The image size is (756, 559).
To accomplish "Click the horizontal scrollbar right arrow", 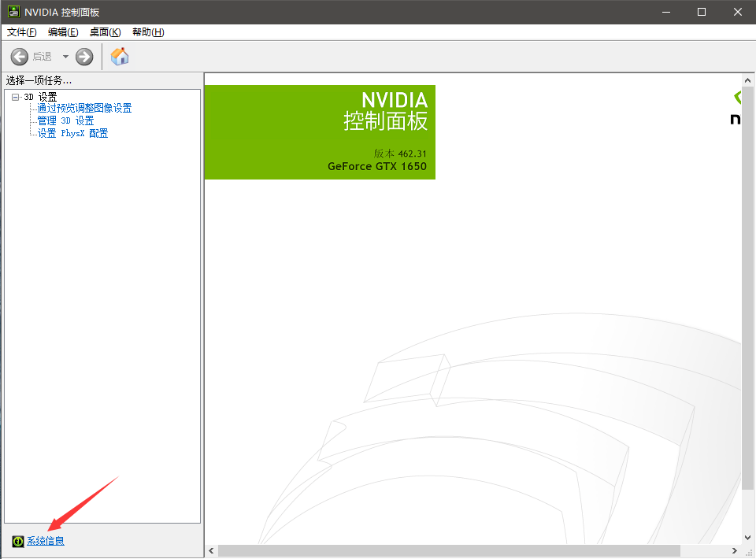I will click(734, 550).
